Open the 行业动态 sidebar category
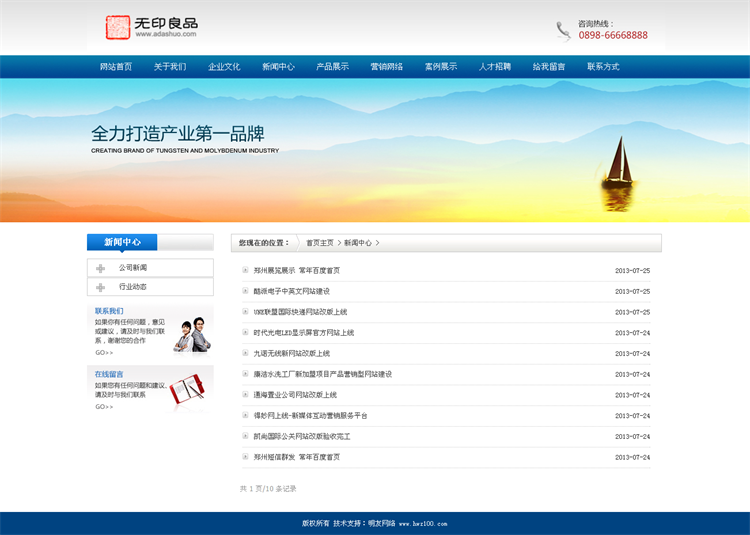This screenshot has height=535, width=750. tap(150, 287)
